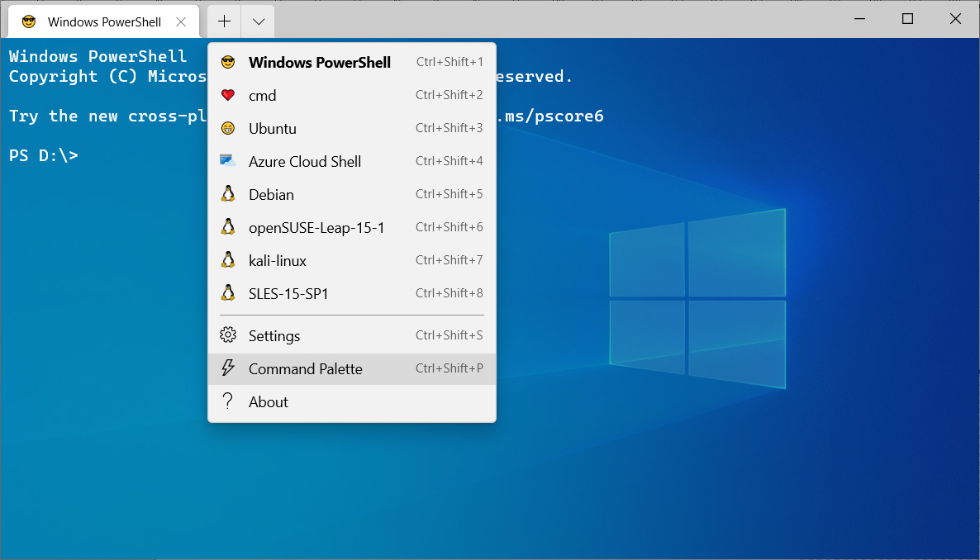Click the penguin icon beside SLES-15-SP1

coord(228,293)
